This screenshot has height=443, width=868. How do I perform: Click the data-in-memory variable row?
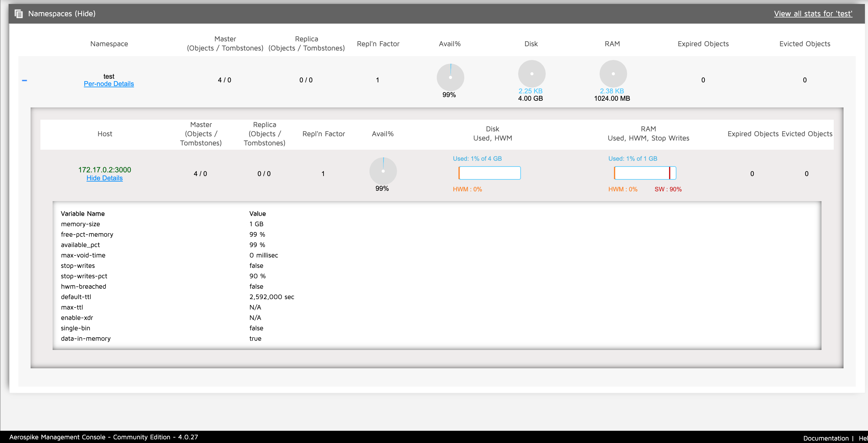[x=437, y=339]
